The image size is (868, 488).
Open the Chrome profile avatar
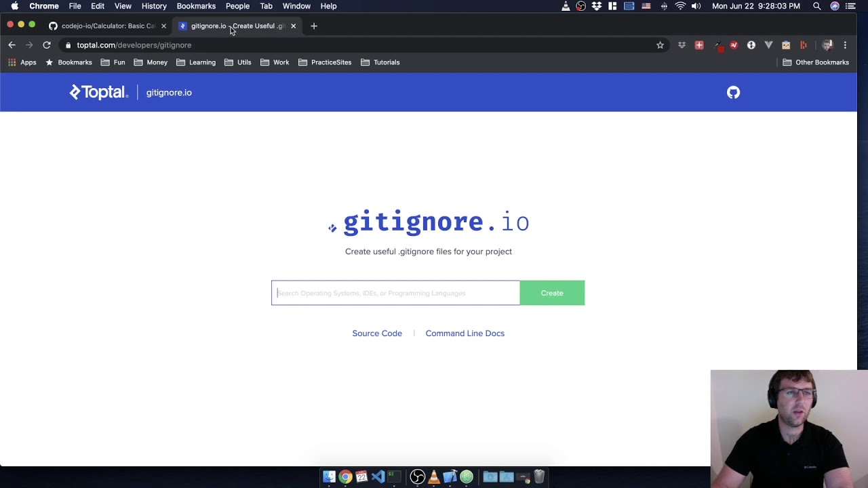(827, 45)
